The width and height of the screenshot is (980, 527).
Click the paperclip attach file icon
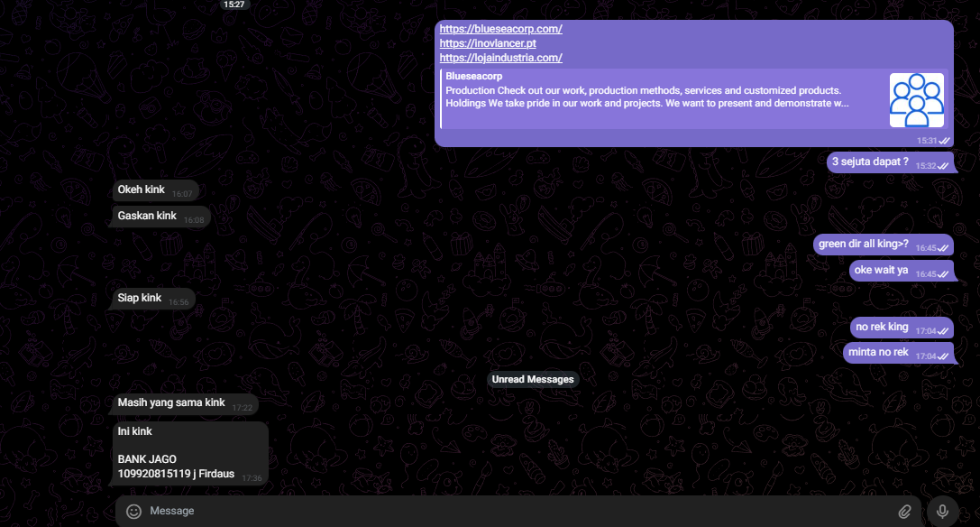(x=905, y=512)
